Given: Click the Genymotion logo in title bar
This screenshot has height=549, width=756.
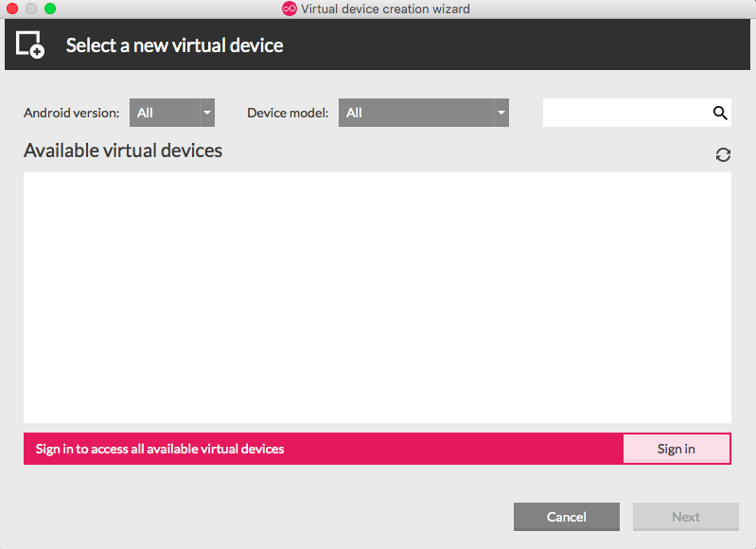Looking at the screenshot, I should point(290,9).
